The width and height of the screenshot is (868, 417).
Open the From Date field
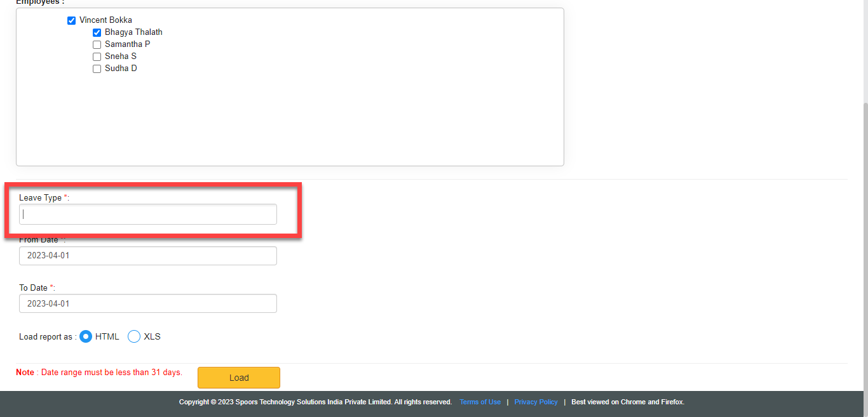[x=148, y=256]
